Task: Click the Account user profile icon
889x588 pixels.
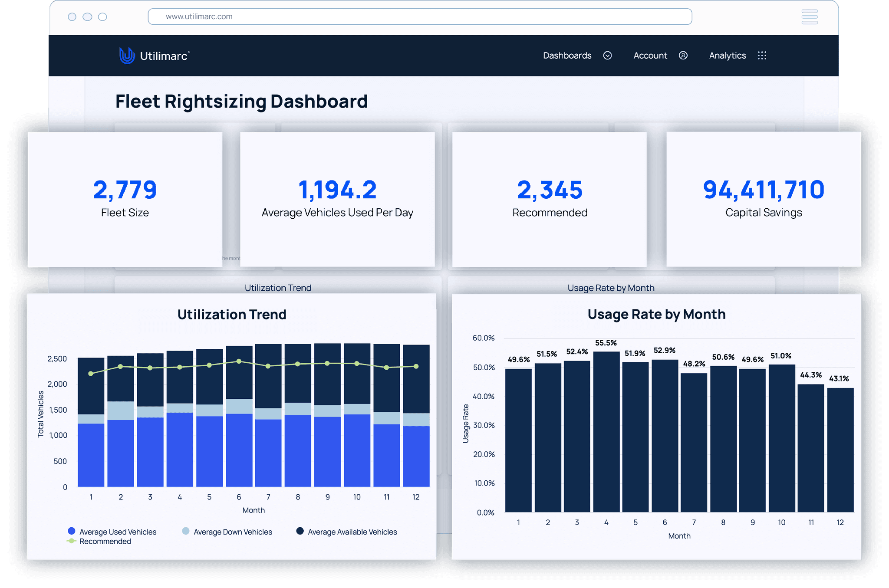Action: pos(683,56)
